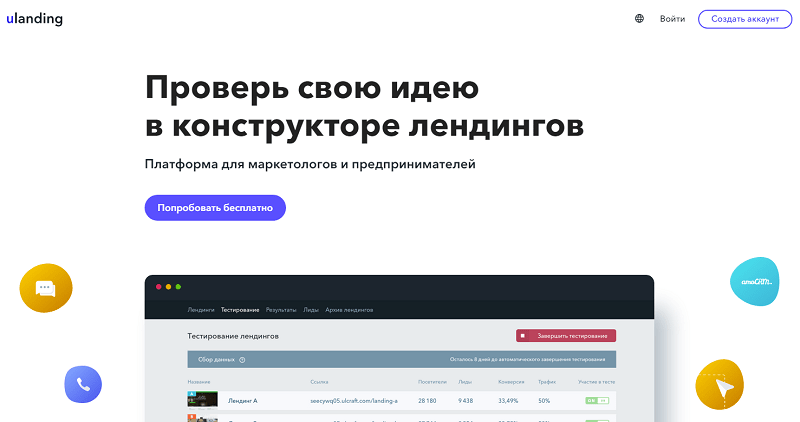Open the seecywq05.ulcraft.com/landing-a link
The width and height of the screenshot is (800, 422).
click(x=354, y=401)
